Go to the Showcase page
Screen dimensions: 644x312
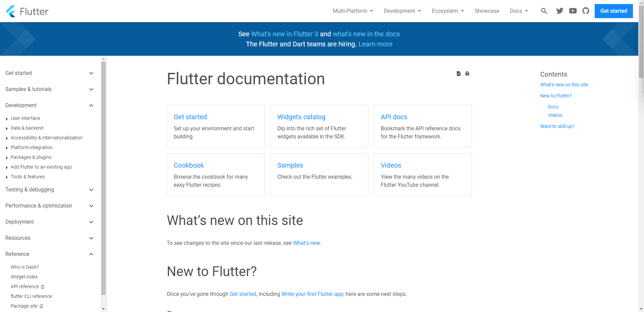[487, 11]
